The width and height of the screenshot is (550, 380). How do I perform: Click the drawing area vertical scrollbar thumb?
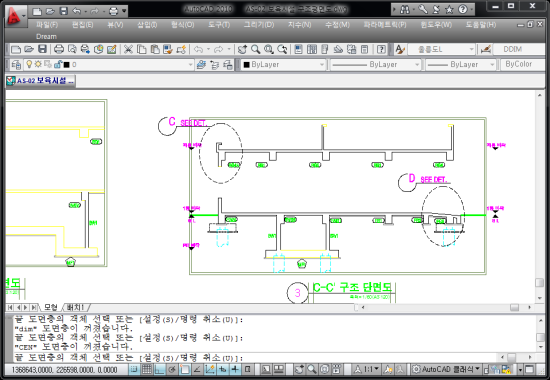[x=539, y=282]
